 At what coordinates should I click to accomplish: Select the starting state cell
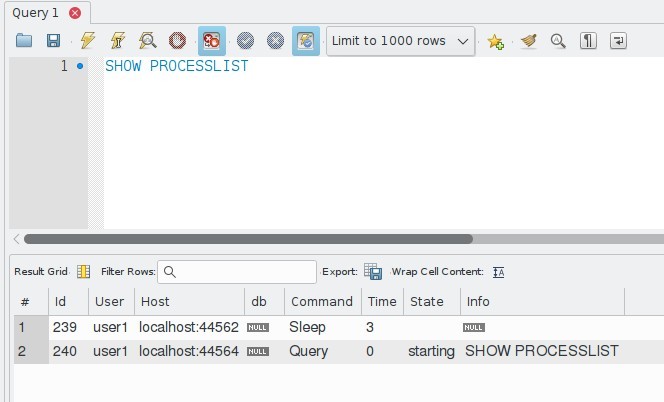(432, 352)
